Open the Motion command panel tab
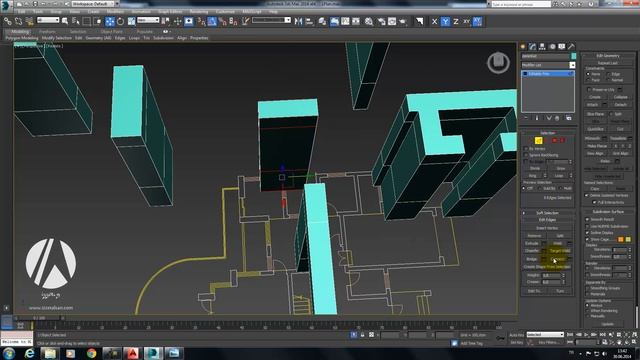The width and height of the screenshot is (640, 360). [x=552, y=47]
